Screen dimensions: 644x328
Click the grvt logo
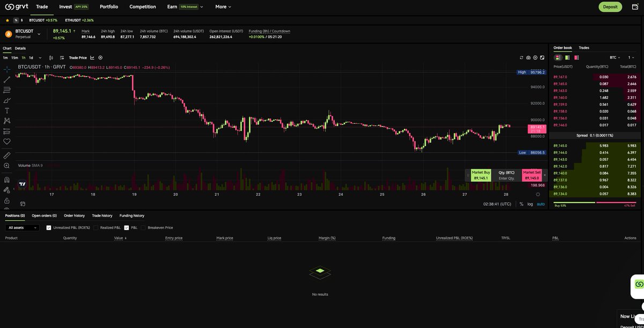pos(16,6)
